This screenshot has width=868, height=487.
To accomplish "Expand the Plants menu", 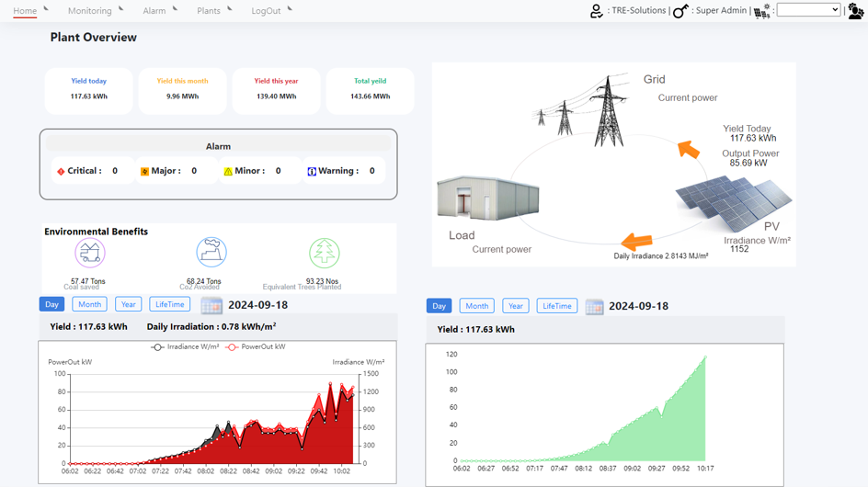I will pyautogui.click(x=209, y=11).
